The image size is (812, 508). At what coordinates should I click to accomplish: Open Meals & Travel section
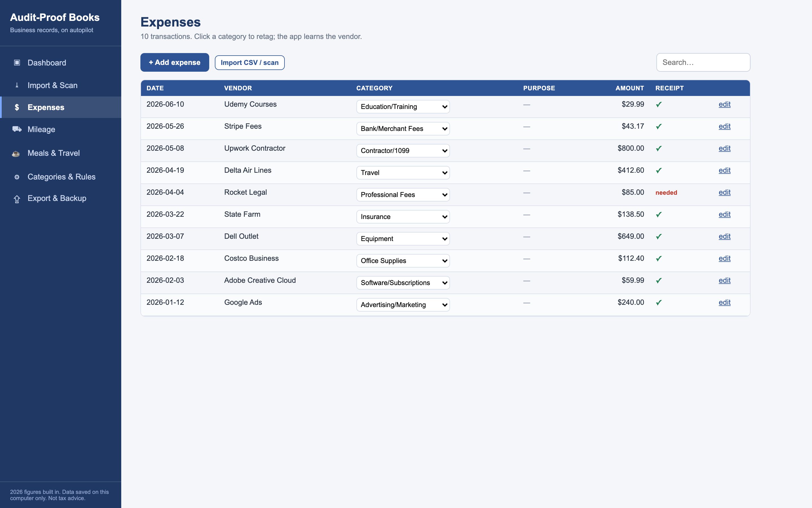[60, 153]
